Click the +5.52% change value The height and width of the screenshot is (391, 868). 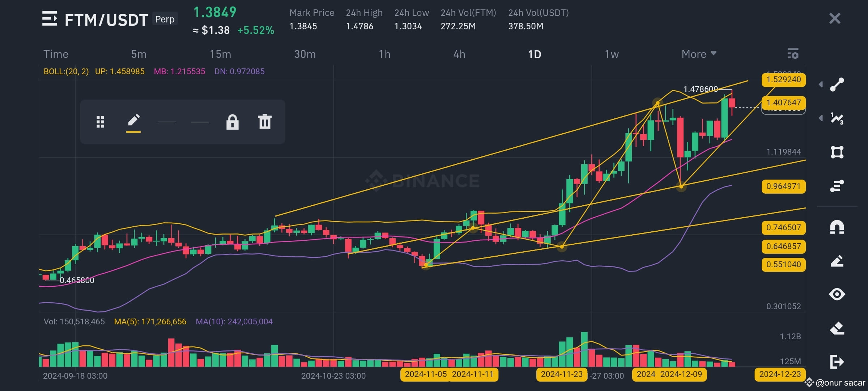point(256,30)
